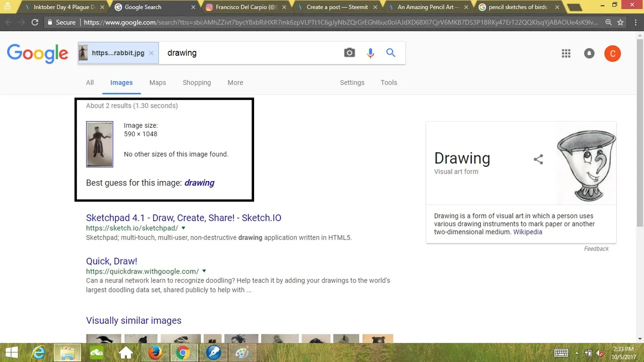Open the on-screen keyboard tray icon
The width and height of the screenshot is (644, 362).
561,352
